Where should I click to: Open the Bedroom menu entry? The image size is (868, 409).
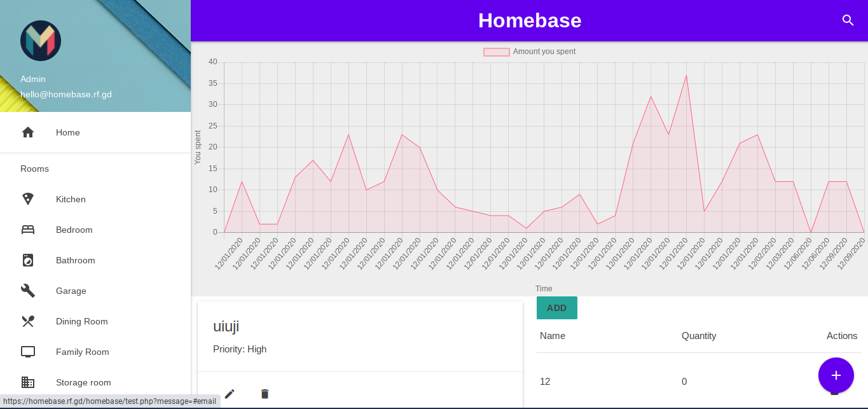pos(95,230)
